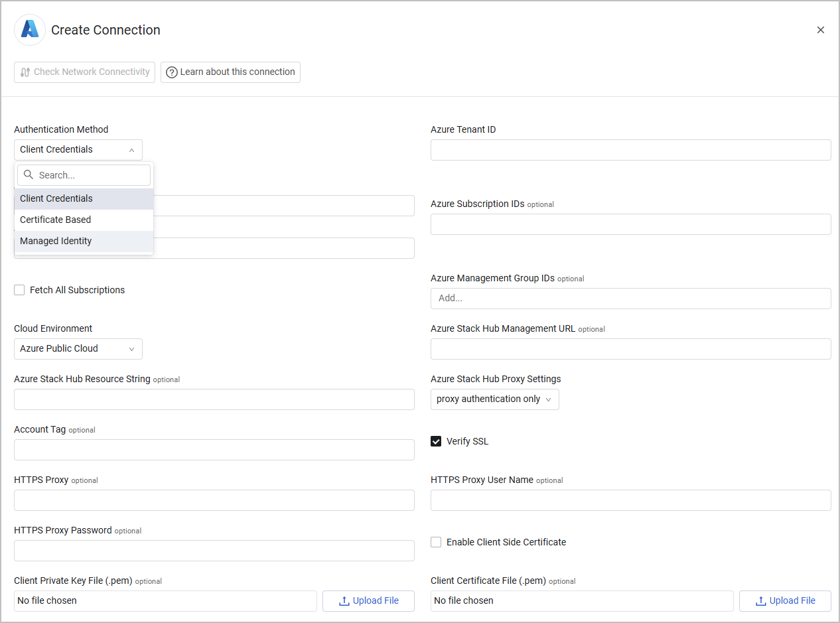Click the Fetch All Subscriptions label
The width and height of the screenshot is (840, 623).
coord(77,290)
